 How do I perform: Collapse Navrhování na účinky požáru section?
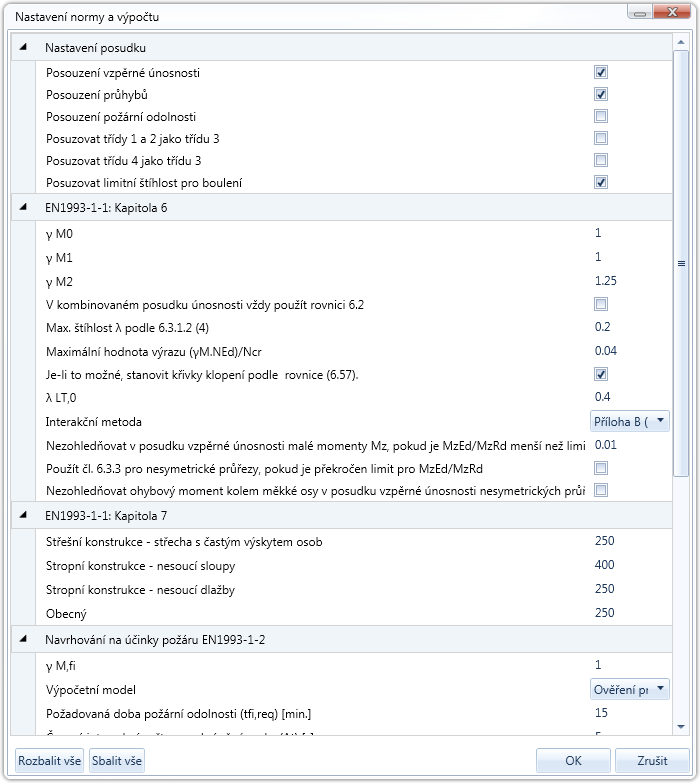click(x=23, y=639)
